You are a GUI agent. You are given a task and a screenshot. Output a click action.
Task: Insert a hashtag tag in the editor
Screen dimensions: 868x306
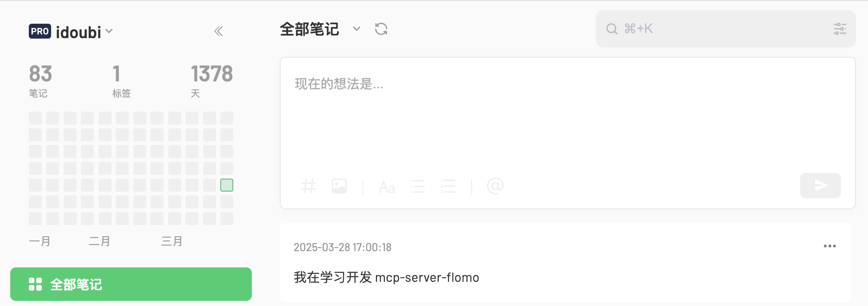coord(309,186)
